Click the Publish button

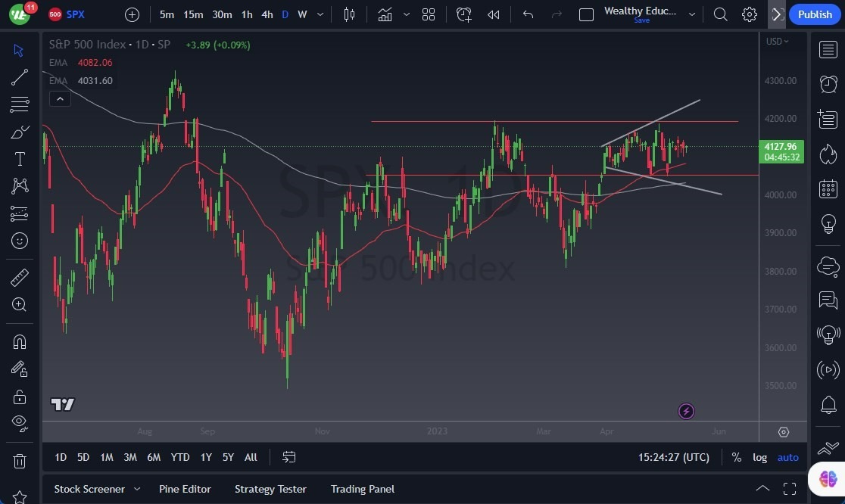(x=815, y=14)
